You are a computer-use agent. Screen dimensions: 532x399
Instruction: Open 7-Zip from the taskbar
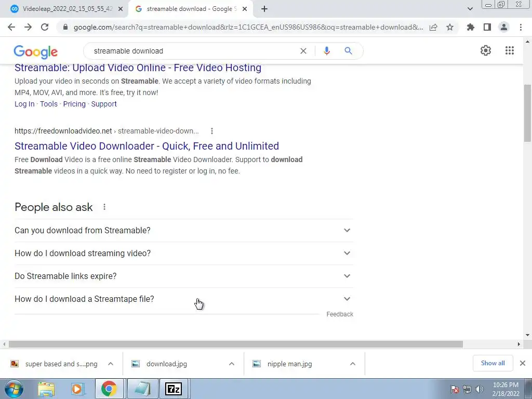point(174,389)
